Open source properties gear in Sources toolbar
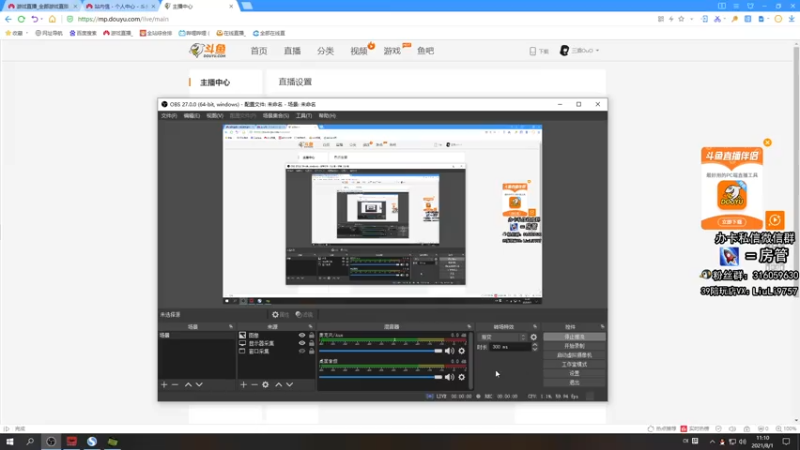Viewport: 800px width, 450px height. [265, 385]
